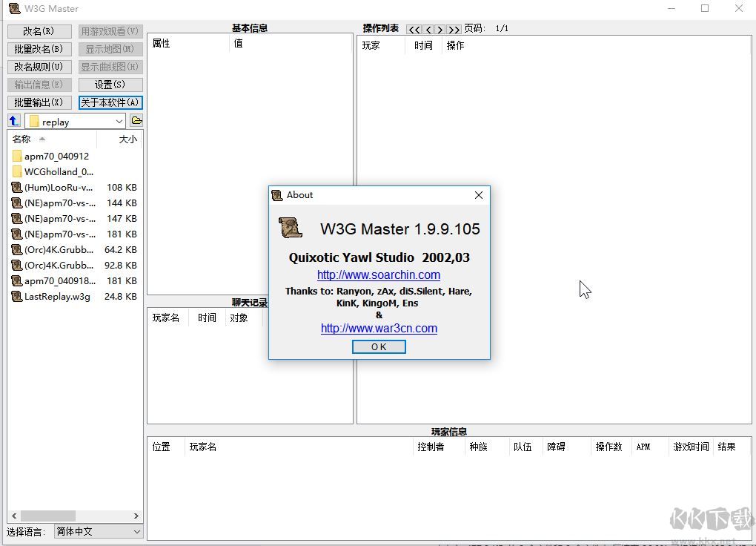Click the 玩家名 header in 玩家信息
The image size is (756, 546).
tap(299, 447)
